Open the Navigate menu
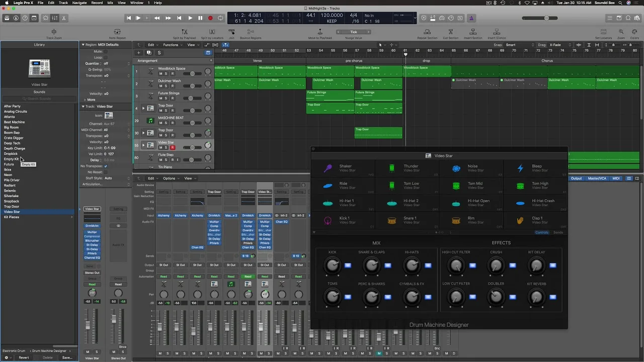The image size is (644, 362). 79,3
